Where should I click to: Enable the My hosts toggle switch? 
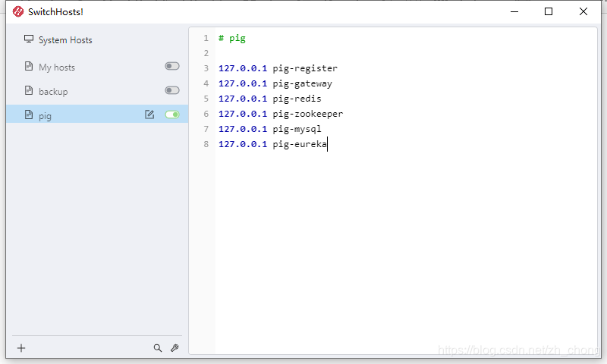pos(172,66)
